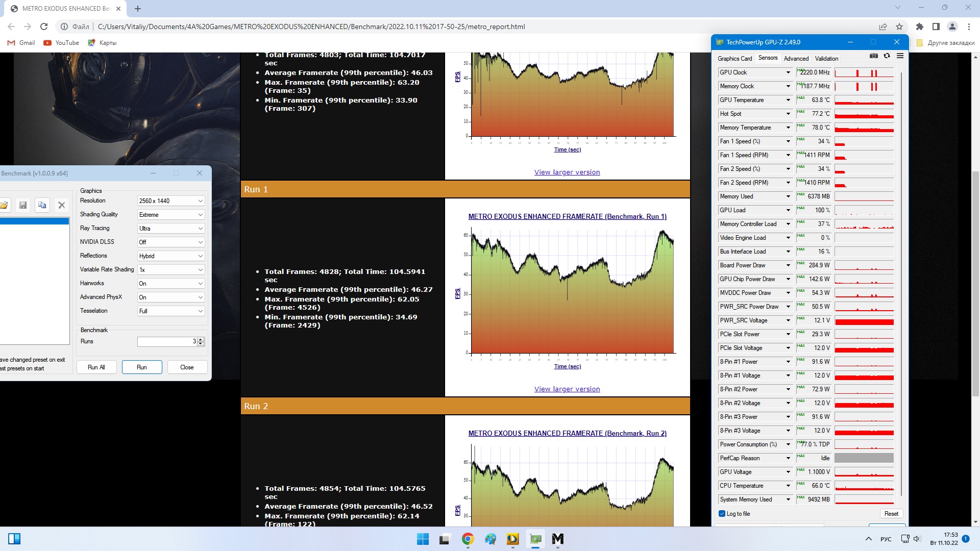Open Resolution dropdown 2560 x 1440
This screenshot has height=551, width=980.
pos(171,201)
